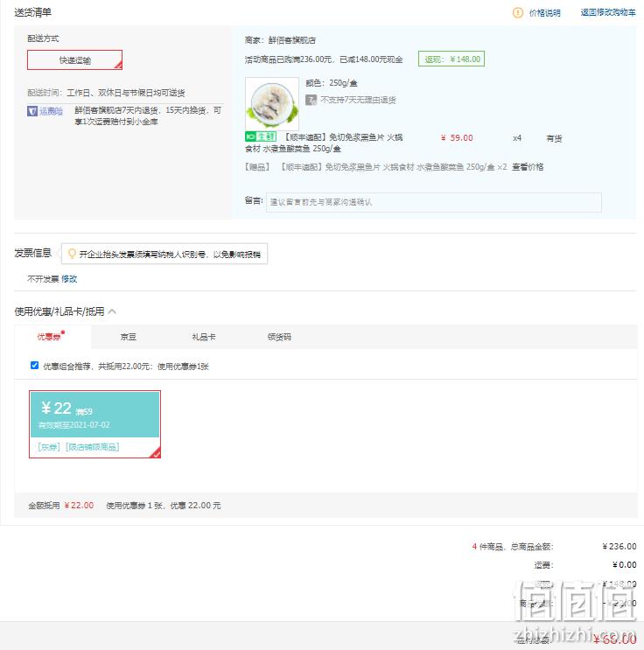This screenshot has width=644, height=650.
Task: Click the 运费险 shield icon
Action: pyautogui.click(x=32, y=111)
